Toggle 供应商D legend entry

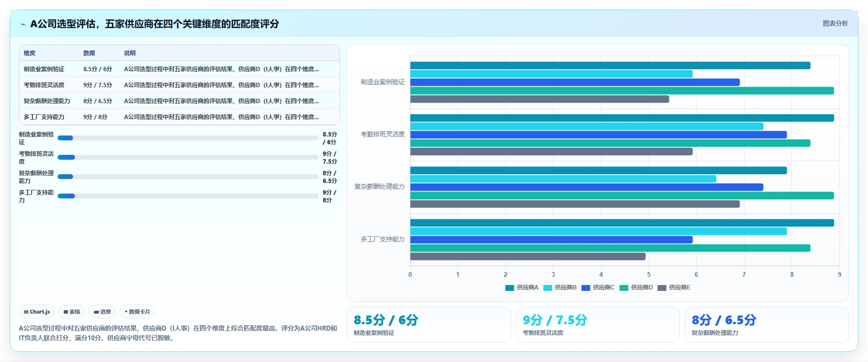(x=636, y=287)
